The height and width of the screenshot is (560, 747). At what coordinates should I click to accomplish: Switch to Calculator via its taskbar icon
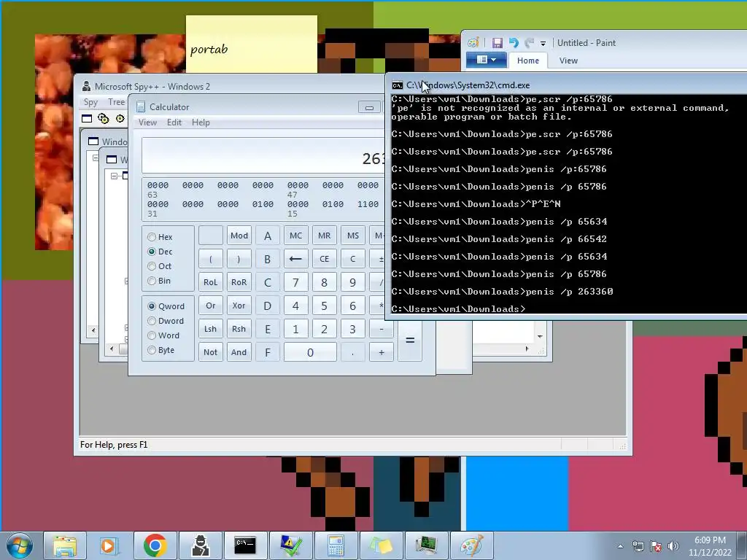tap(336, 545)
